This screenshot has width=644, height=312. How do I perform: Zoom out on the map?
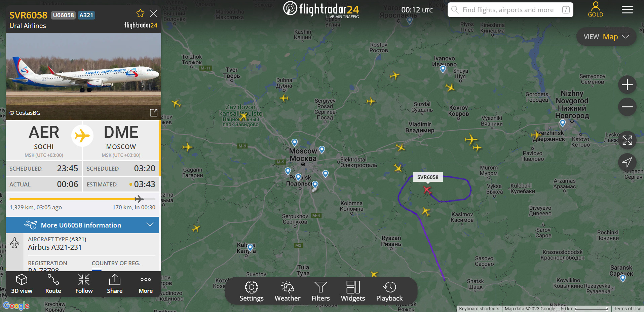(627, 107)
